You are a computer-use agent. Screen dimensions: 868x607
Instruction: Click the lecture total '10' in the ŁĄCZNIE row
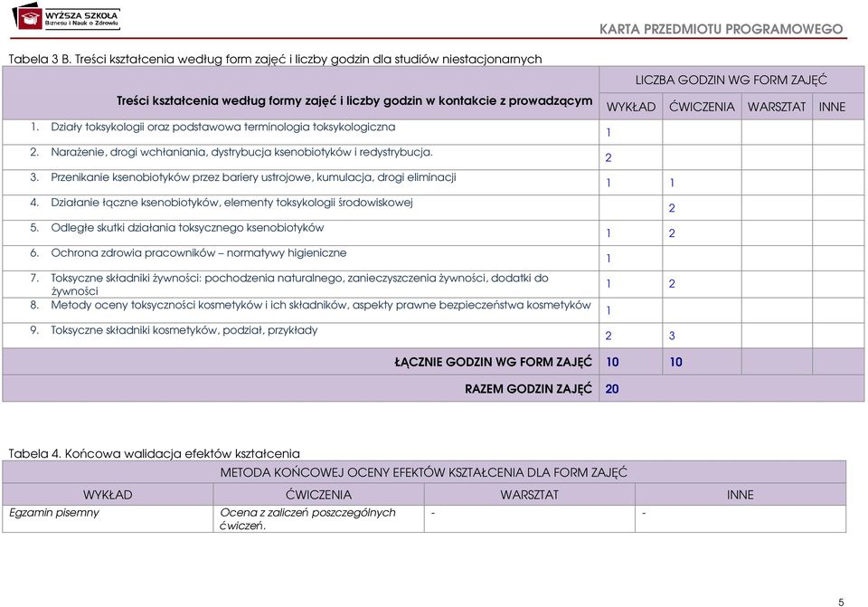point(612,362)
